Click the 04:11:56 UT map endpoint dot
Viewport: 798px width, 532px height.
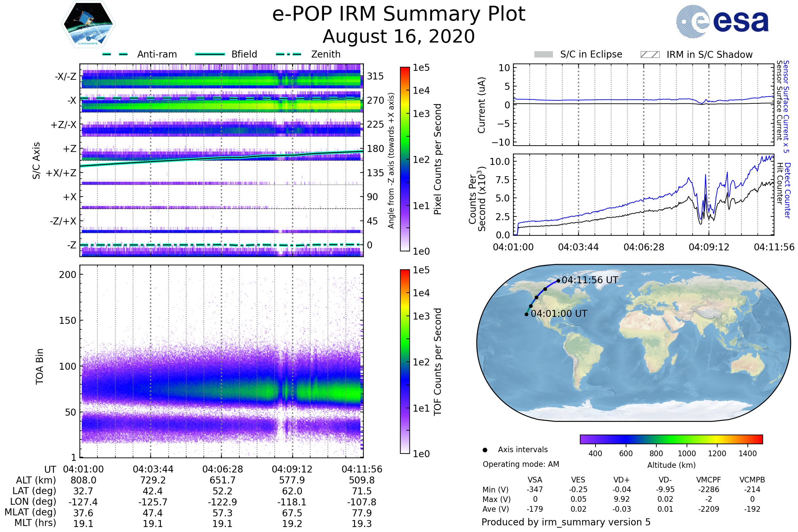click(x=558, y=281)
